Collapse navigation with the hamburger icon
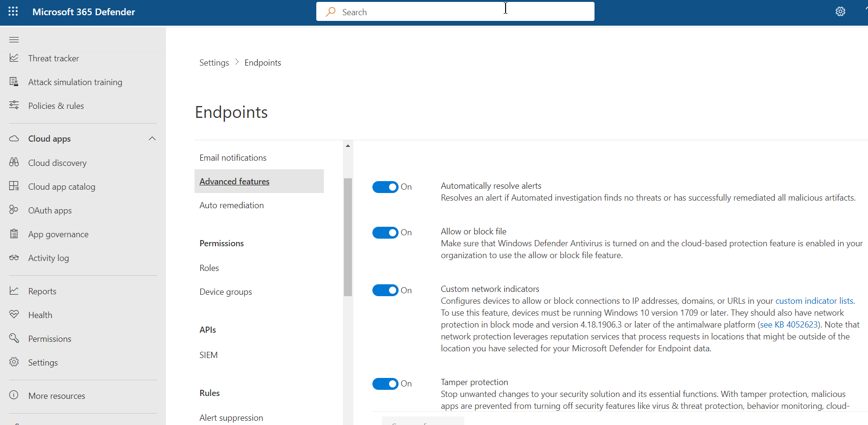The height and width of the screenshot is (425, 868). [x=14, y=39]
